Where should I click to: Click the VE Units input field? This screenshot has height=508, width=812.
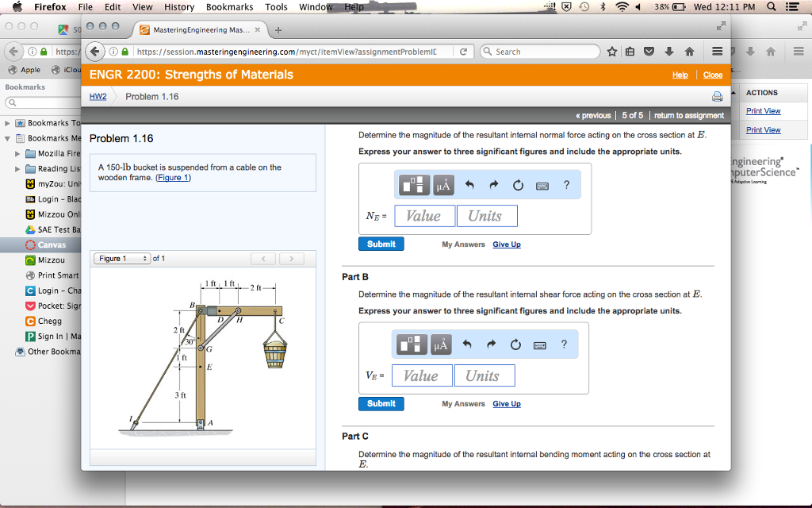485,375
